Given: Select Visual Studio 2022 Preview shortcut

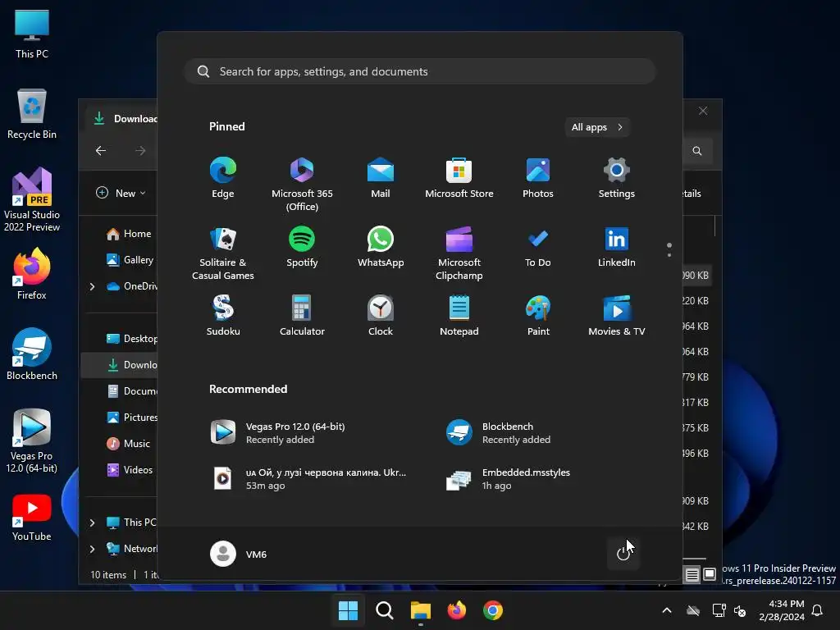Looking at the screenshot, I should tap(32, 199).
